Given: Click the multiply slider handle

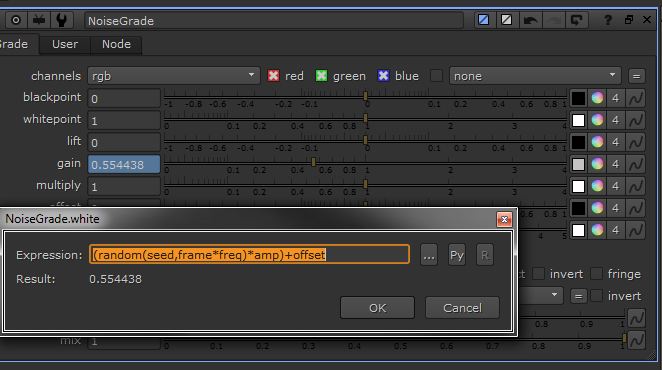Looking at the screenshot, I should (366, 184).
